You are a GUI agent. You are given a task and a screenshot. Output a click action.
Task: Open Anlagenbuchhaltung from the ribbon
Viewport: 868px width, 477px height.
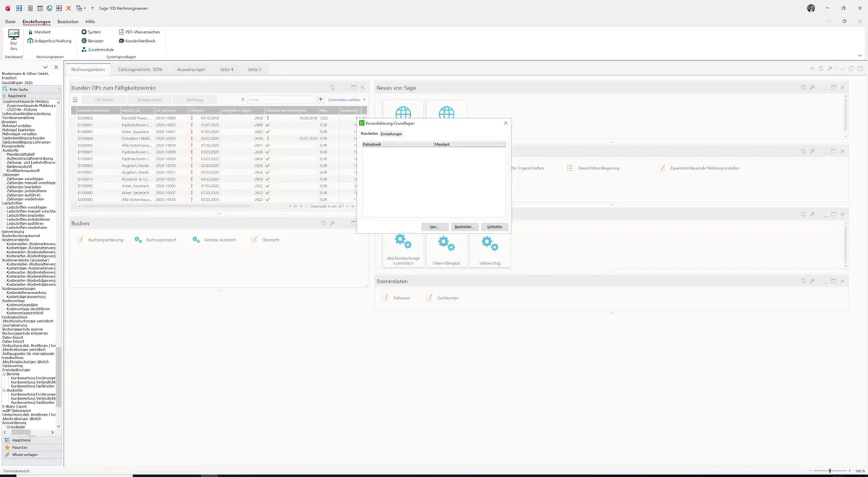click(49, 41)
